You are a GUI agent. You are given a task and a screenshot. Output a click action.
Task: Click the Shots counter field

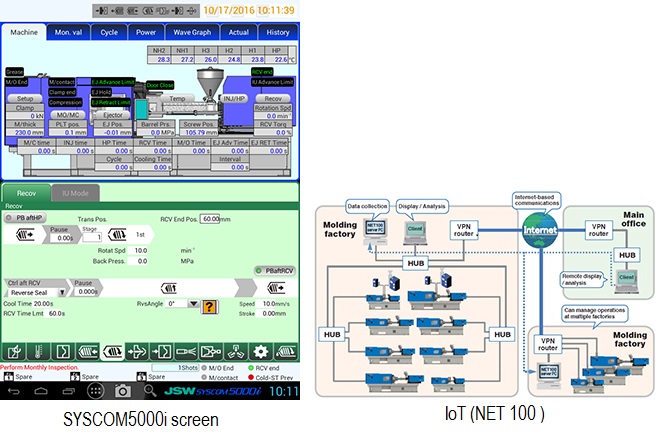(175, 368)
